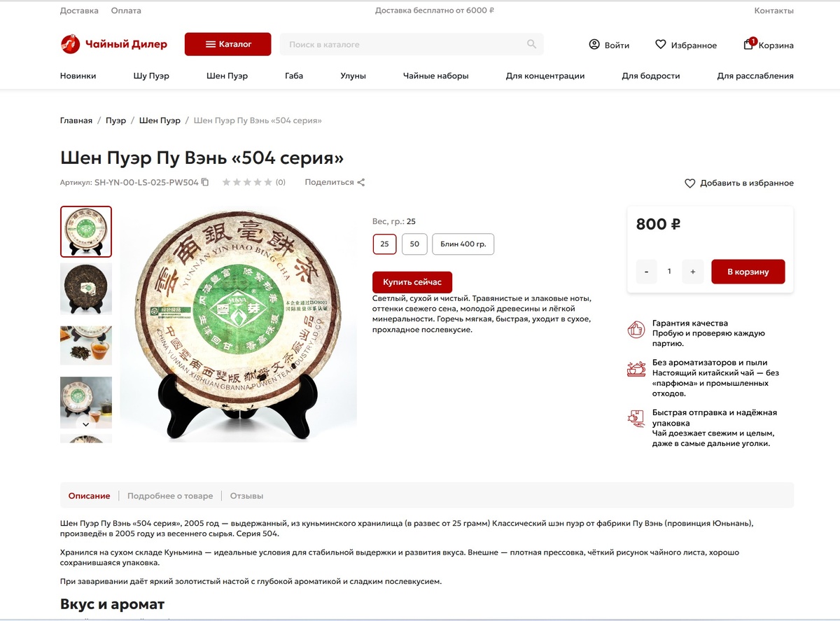Click the Войти user profile icon
This screenshot has width=840, height=621.
pos(594,44)
